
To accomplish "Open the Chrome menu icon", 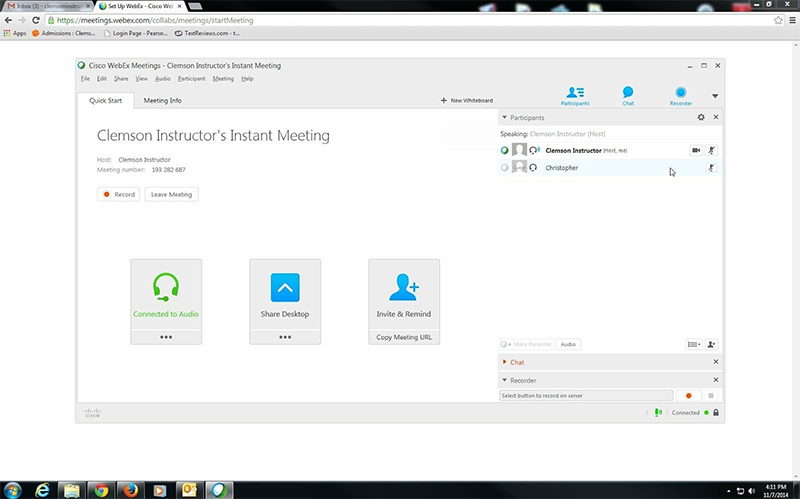I will (x=792, y=20).
